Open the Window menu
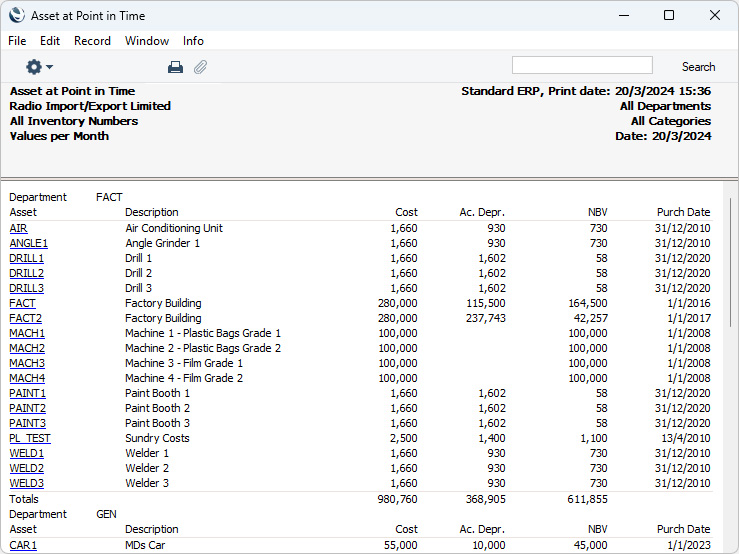 tap(147, 41)
